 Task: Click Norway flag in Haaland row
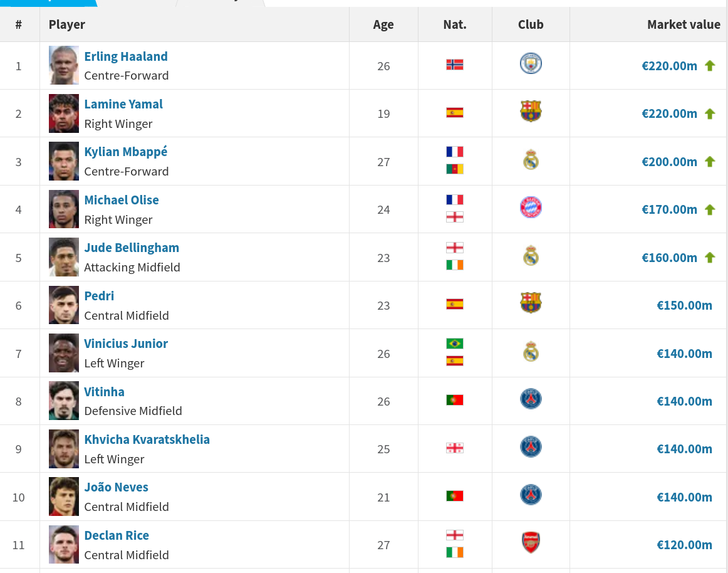click(x=455, y=65)
